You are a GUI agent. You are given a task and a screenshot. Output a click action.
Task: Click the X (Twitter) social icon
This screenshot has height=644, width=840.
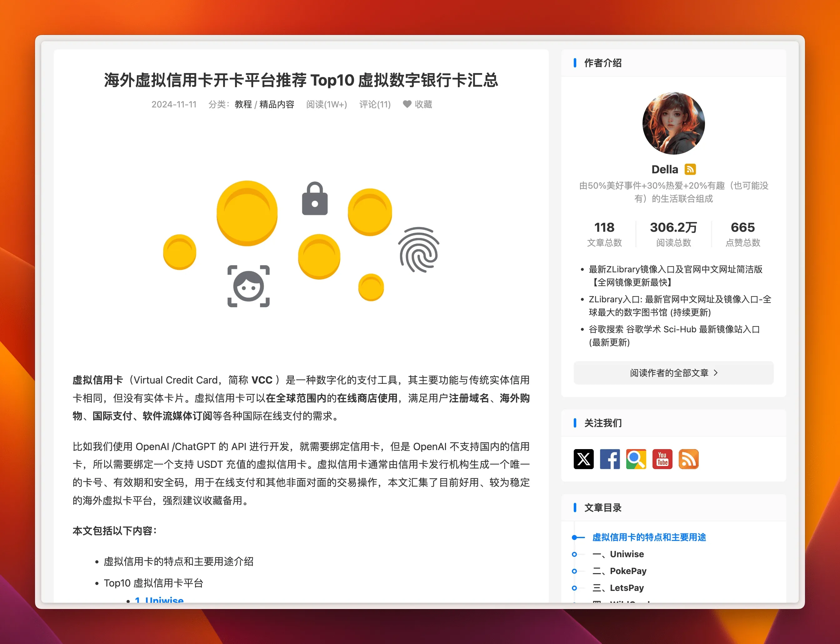(583, 459)
